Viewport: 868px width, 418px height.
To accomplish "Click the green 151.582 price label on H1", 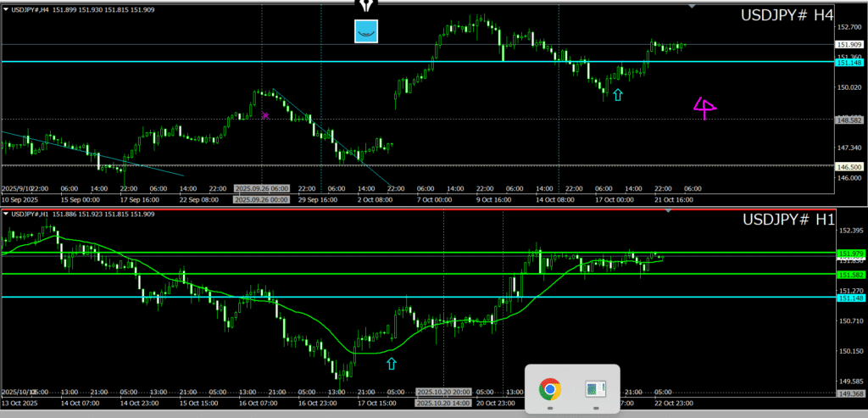I will click(x=849, y=275).
